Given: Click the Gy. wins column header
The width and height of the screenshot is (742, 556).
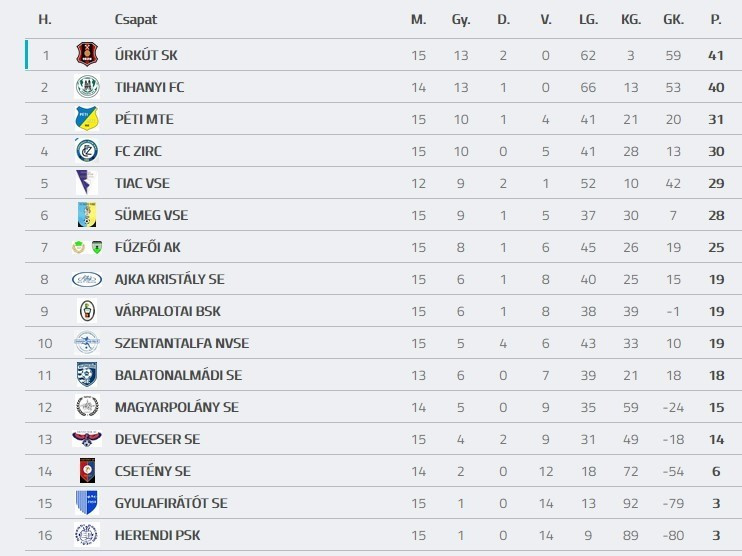Looking at the screenshot, I should 460,19.
